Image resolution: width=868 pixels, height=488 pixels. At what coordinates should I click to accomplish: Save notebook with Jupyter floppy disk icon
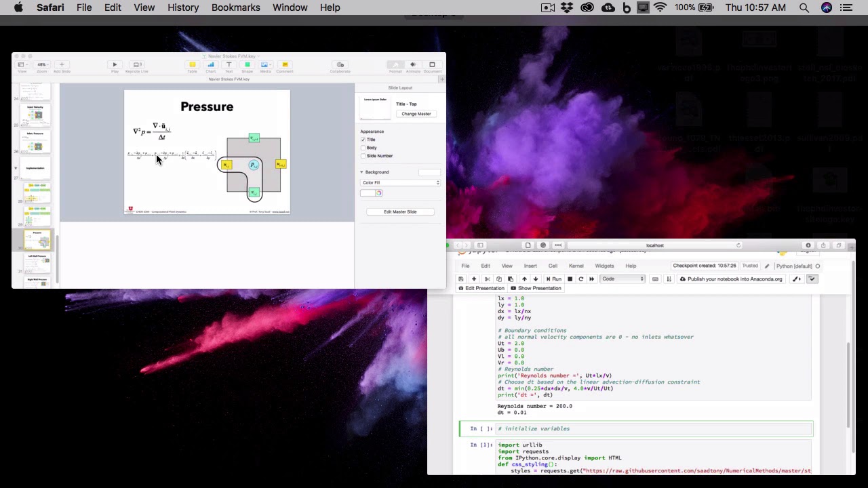point(461,279)
